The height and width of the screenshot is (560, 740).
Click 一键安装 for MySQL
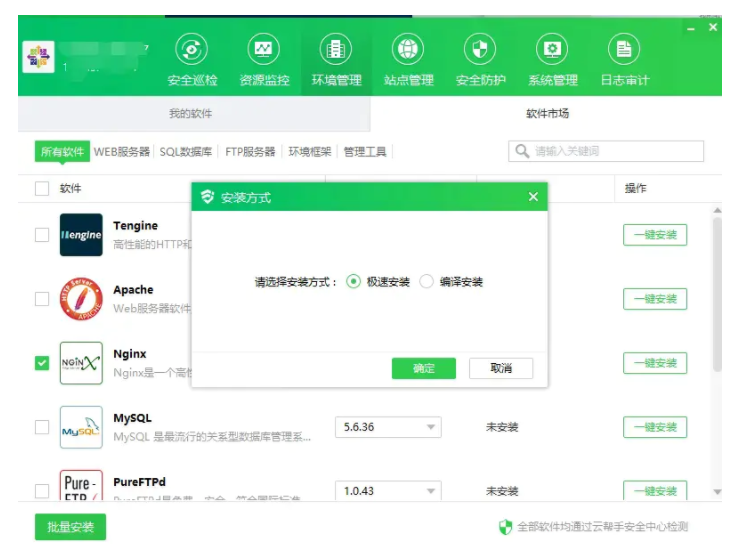tap(655, 427)
